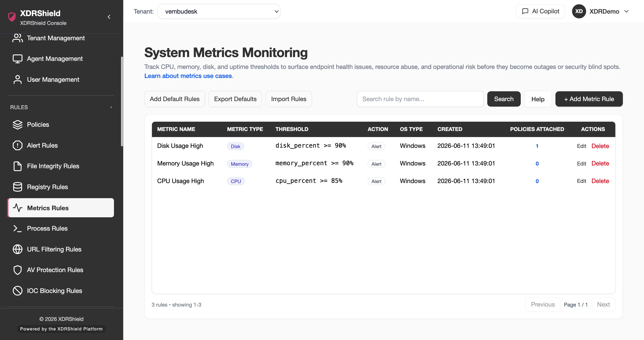
Task: Click the Export Defaults button
Action: (235, 99)
